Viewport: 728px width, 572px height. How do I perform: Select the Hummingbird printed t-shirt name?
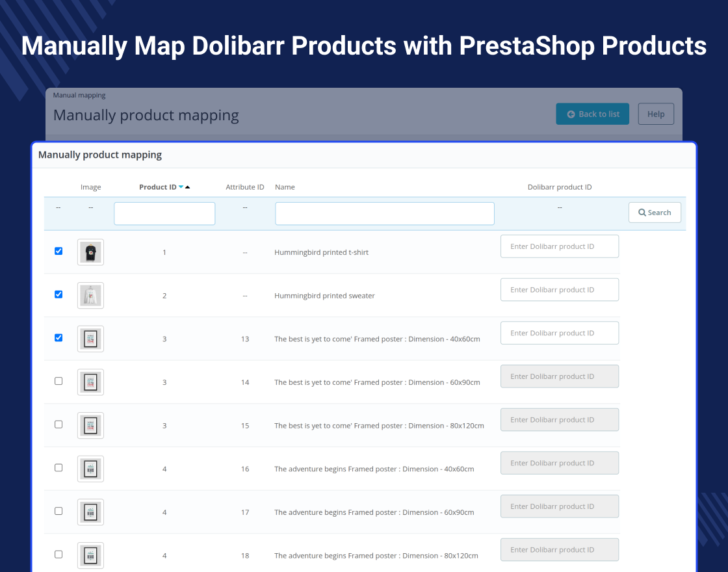[321, 252]
